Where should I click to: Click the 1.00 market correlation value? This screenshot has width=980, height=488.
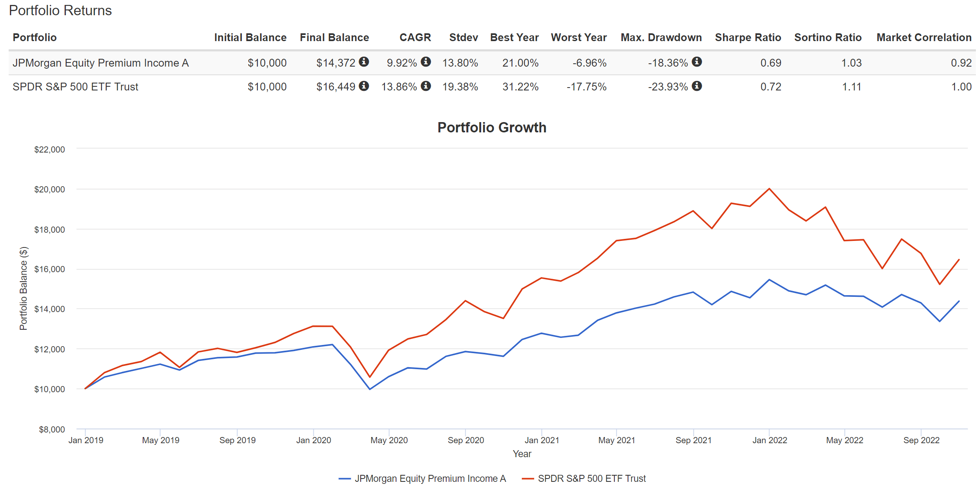961,87
